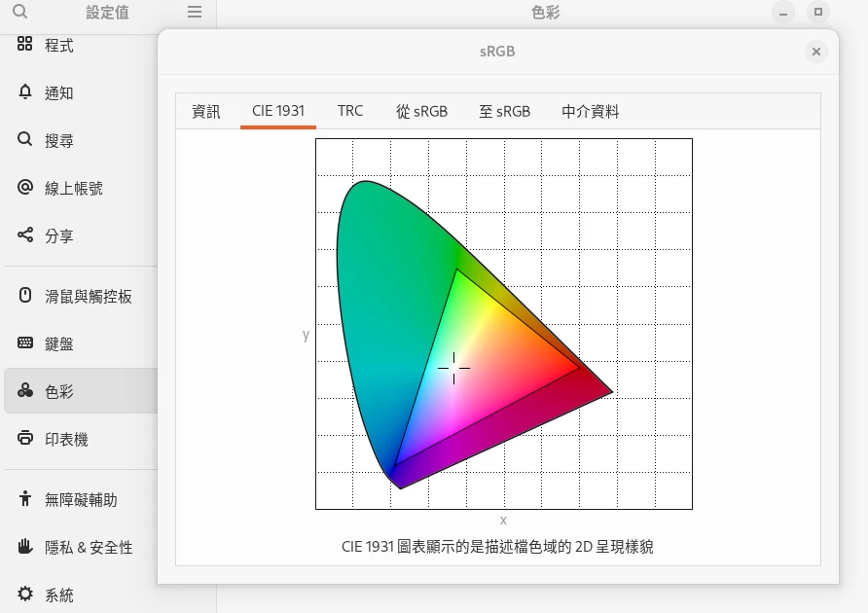Open the hamburger menu in settings header
The width and height of the screenshot is (868, 613).
(195, 13)
